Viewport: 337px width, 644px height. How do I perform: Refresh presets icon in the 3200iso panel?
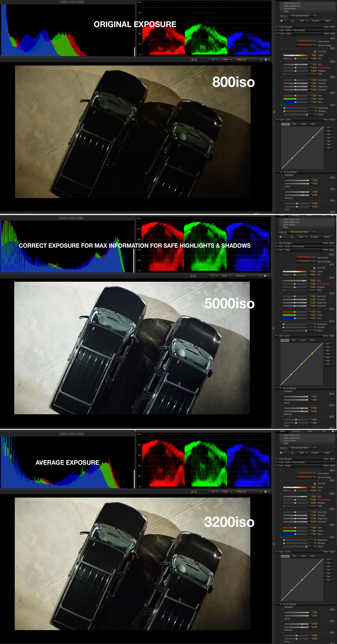pyautogui.click(x=292, y=453)
